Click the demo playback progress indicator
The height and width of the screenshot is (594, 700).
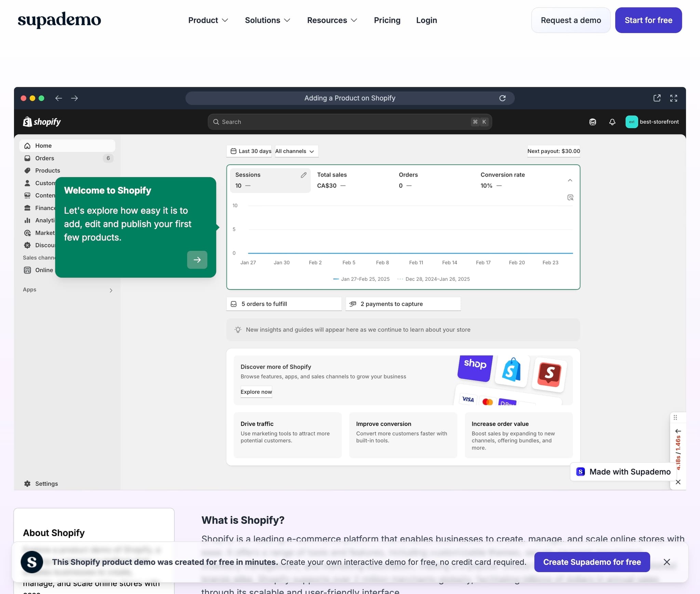point(678,451)
